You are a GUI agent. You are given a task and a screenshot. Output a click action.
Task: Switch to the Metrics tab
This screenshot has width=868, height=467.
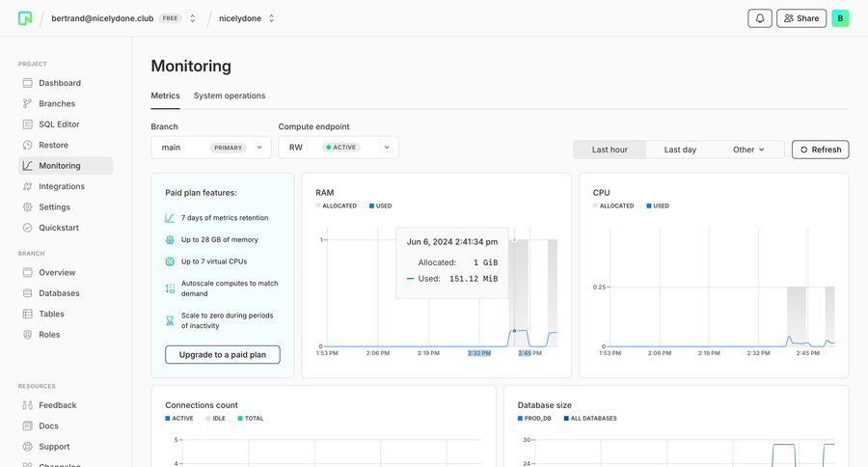[166, 96]
